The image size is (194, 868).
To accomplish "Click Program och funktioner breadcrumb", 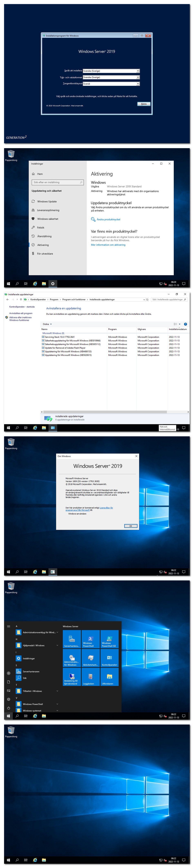I will pos(74,300).
